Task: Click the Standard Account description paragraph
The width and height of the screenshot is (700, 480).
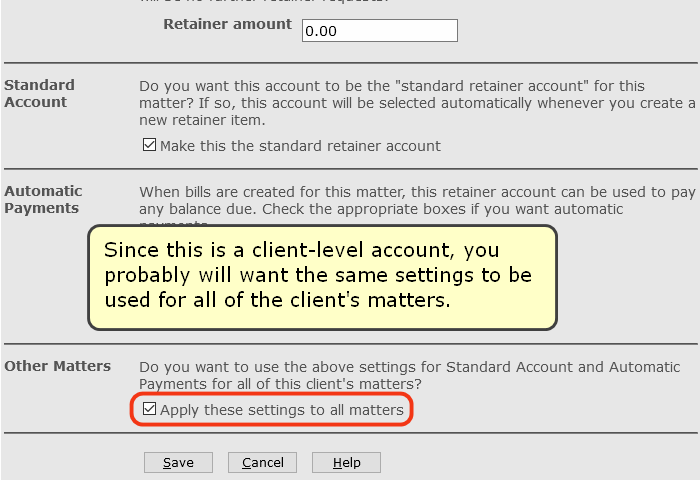Action: tap(416, 103)
